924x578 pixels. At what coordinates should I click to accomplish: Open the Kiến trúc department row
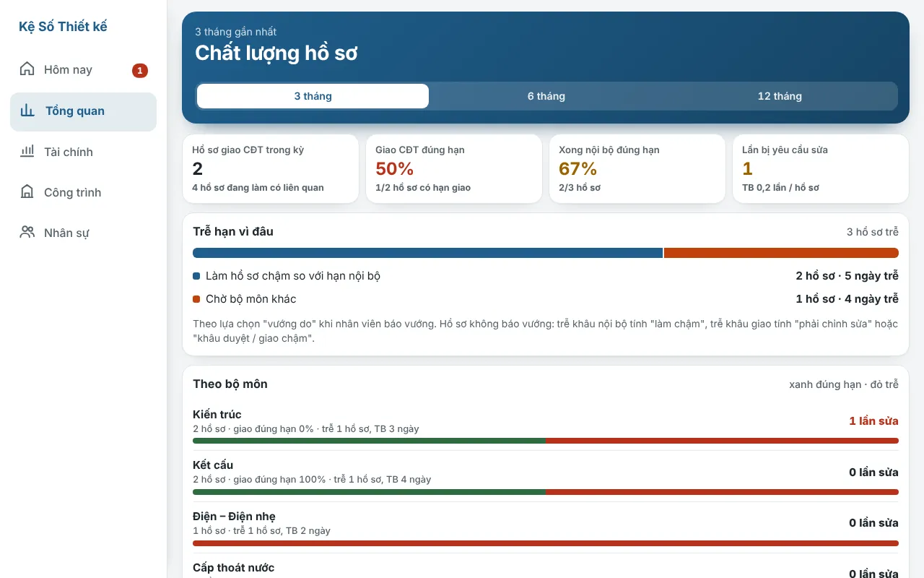(x=546, y=425)
